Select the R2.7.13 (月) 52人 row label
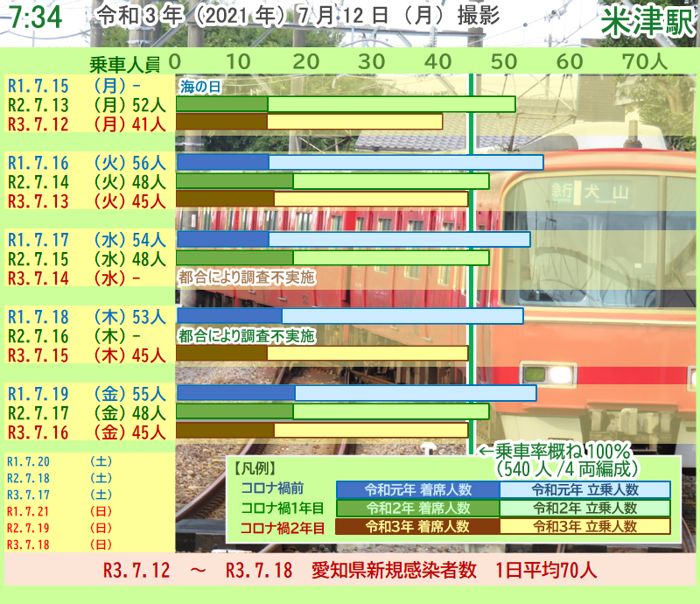 click(87, 105)
